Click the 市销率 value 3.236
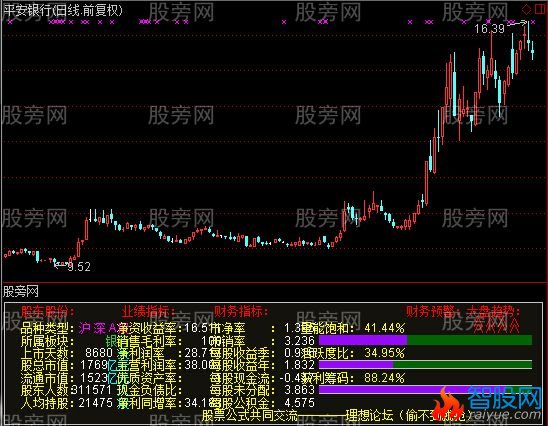 coord(299,341)
